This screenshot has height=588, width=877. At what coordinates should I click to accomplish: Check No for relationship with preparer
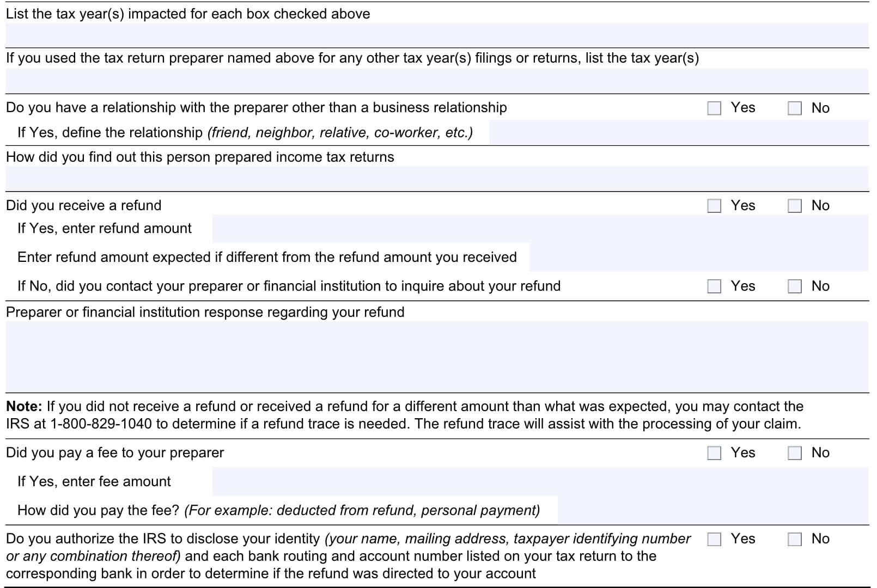pyautogui.click(x=795, y=108)
